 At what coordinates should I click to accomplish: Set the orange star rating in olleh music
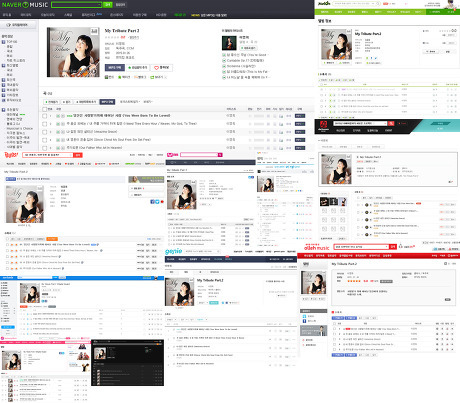[354, 281]
